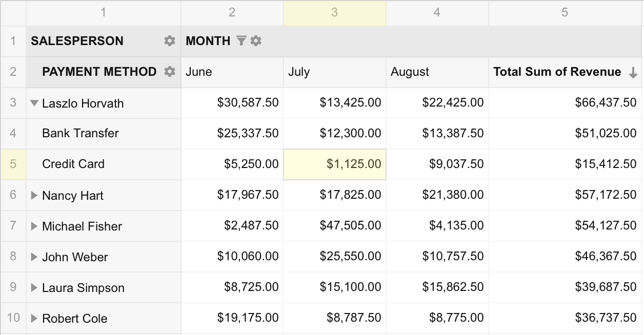Select Michael Fisher July value $47,505.00

(x=334, y=225)
